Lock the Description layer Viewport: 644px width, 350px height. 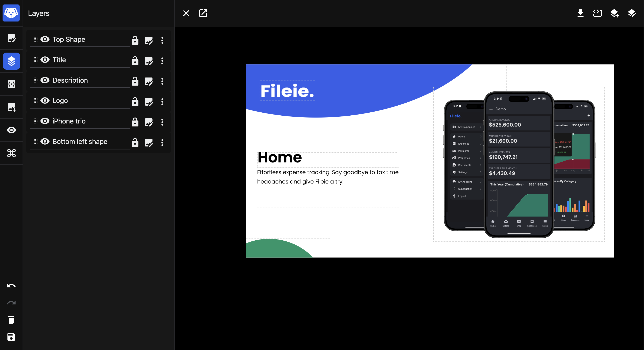click(x=135, y=81)
